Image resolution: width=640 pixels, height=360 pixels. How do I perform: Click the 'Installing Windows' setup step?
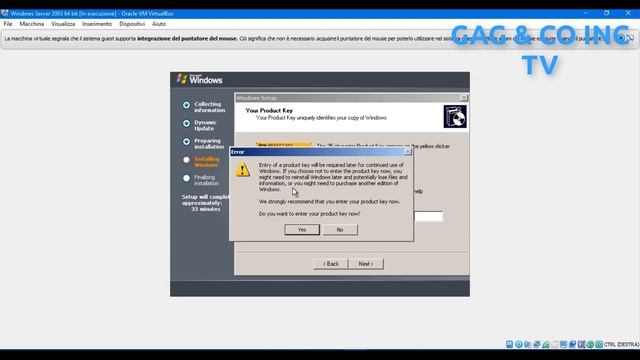(207, 162)
